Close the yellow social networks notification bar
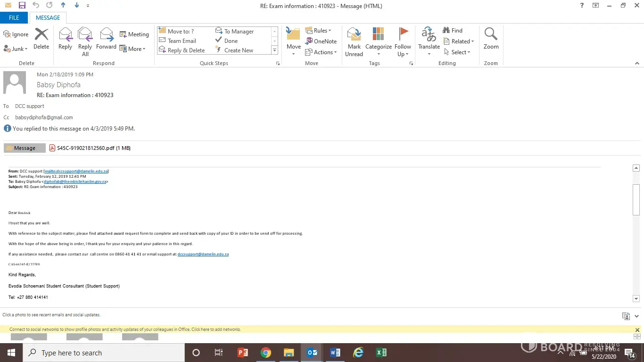The width and height of the screenshot is (644, 362). point(637,330)
